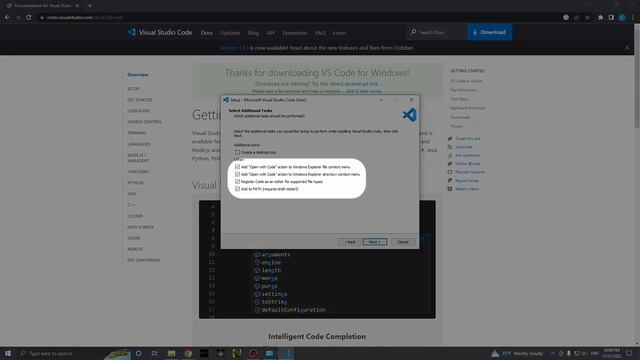The image size is (640, 360).
Task: Select Overview in docs sidebar
Action: click(x=138, y=75)
